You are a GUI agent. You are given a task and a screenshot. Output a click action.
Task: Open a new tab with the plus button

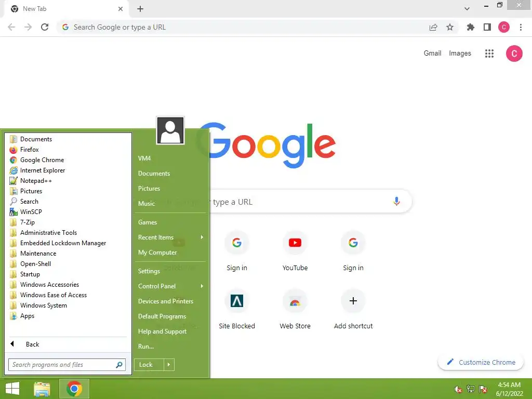140,9
